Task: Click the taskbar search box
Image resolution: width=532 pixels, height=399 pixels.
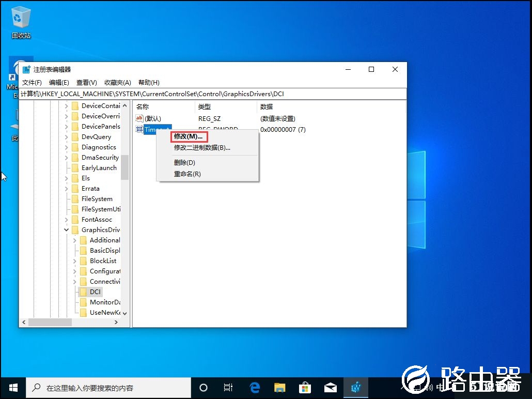Action: click(x=108, y=388)
